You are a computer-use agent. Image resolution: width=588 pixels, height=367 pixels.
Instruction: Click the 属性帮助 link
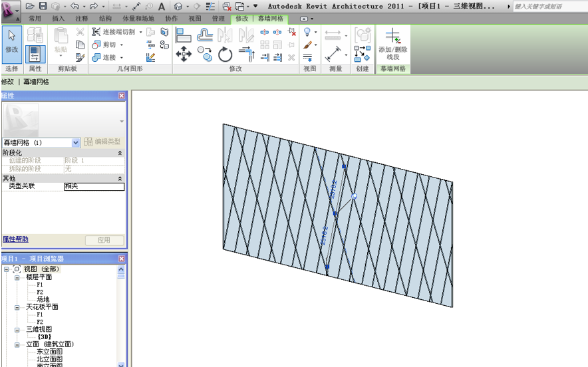(15, 239)
